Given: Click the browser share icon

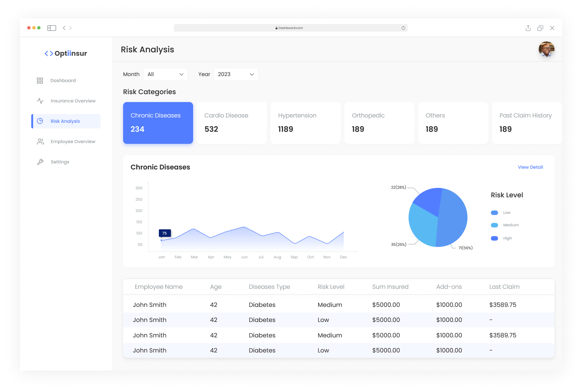Looking at the screenshot, I should 528,28.
